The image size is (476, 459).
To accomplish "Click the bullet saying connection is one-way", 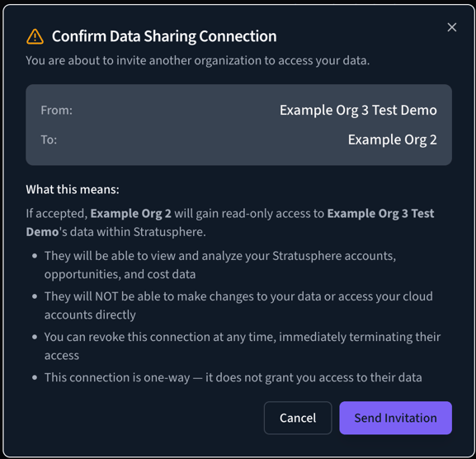I will 233,377.
